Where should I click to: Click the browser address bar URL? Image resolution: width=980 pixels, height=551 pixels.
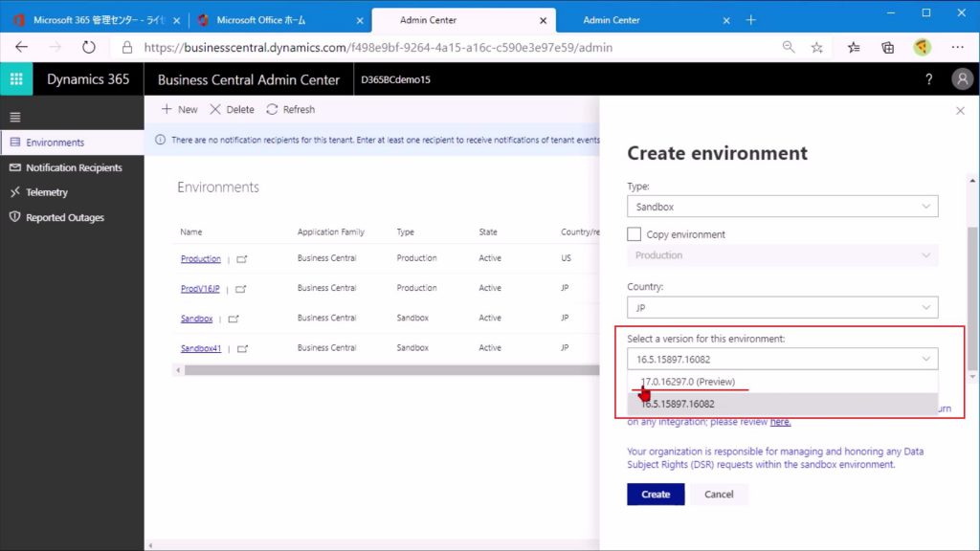coord(378,48)
